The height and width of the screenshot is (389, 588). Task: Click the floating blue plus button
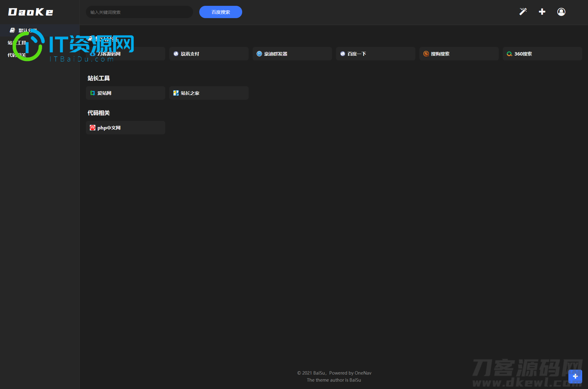point(575,376)
